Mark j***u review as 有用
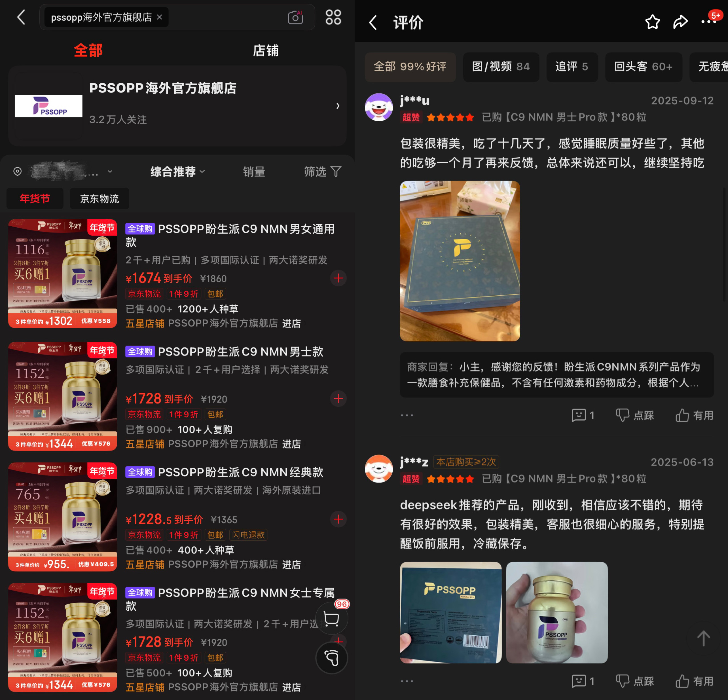Image resolution: width=728 pixels, height=700 pixels. click(x=694, y=415)
